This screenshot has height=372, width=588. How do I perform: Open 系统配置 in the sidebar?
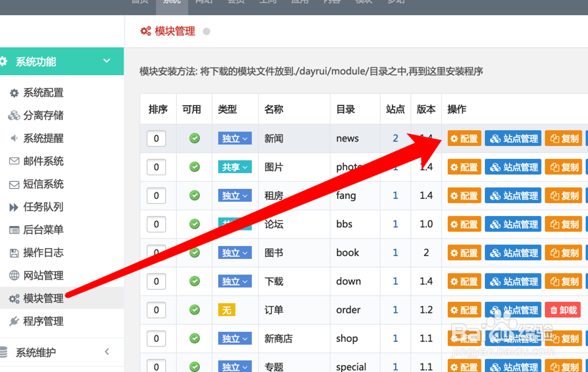coord(36,92)
